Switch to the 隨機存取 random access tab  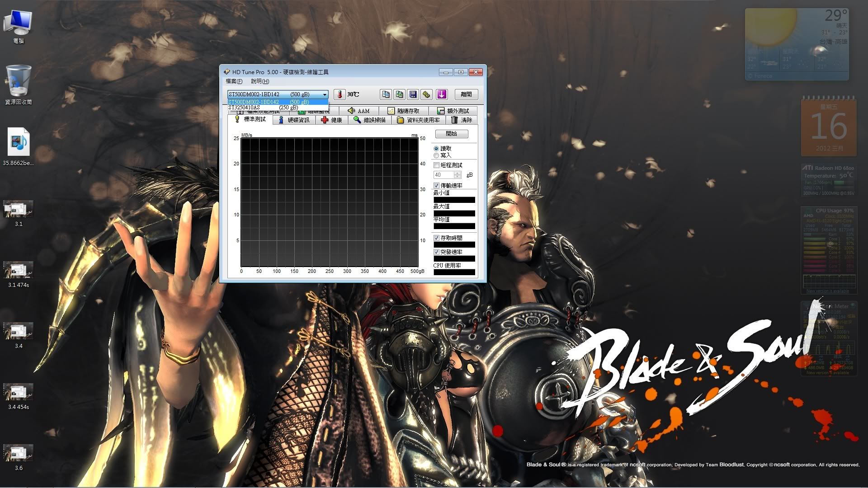pos(403,111)
